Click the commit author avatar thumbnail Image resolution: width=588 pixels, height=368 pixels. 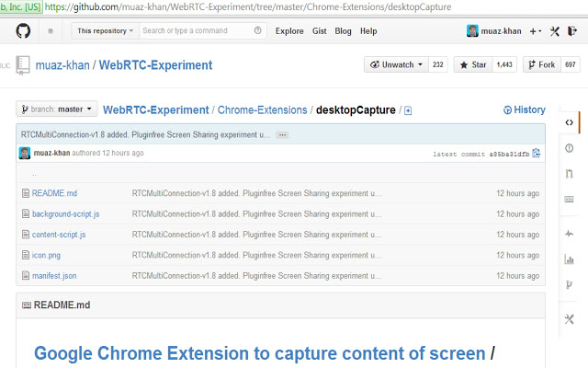tap(25, 153)
